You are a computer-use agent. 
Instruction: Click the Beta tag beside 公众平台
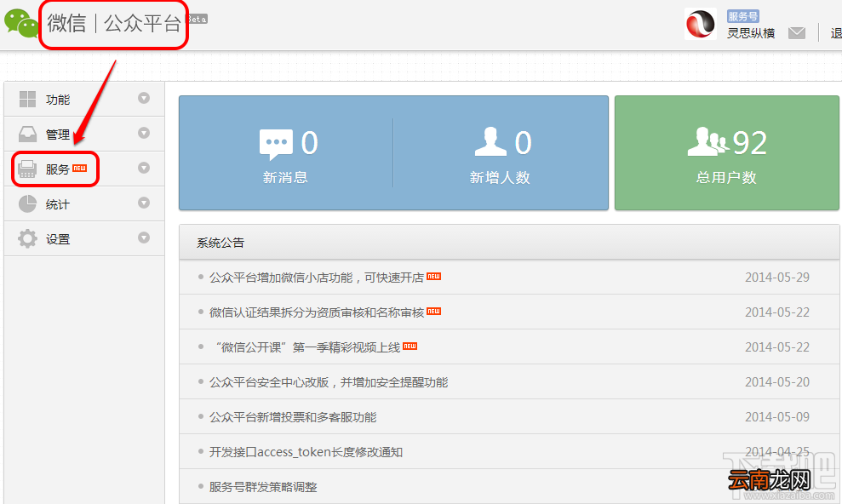pyautogui.click(x=197, y=20)
